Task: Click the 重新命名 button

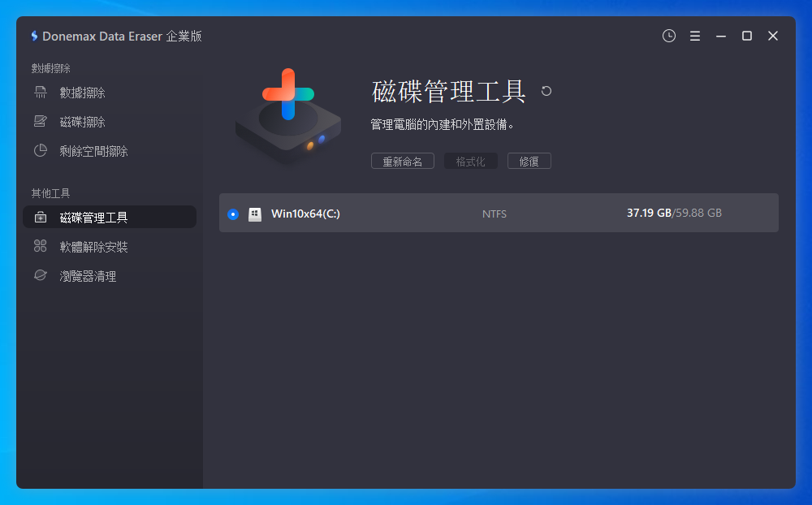Action: point(403,161)
